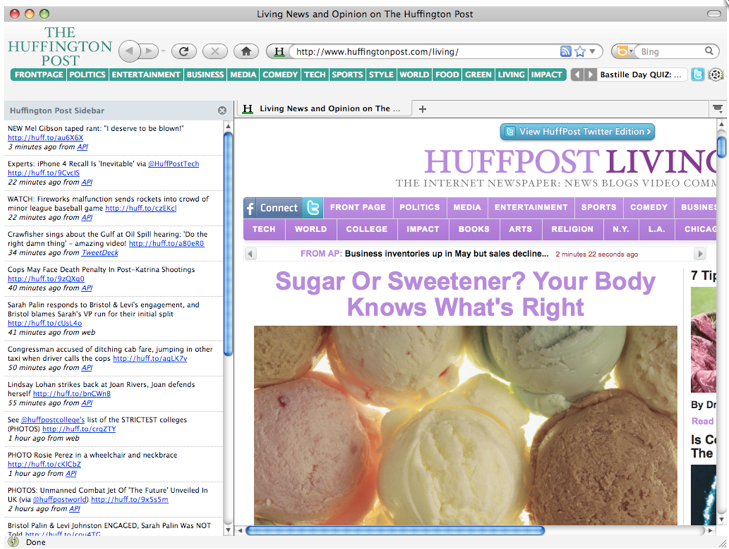The image size is (729, 549).
Task: Click the ice cream scoops photo
Action: [x=465, y=425]
